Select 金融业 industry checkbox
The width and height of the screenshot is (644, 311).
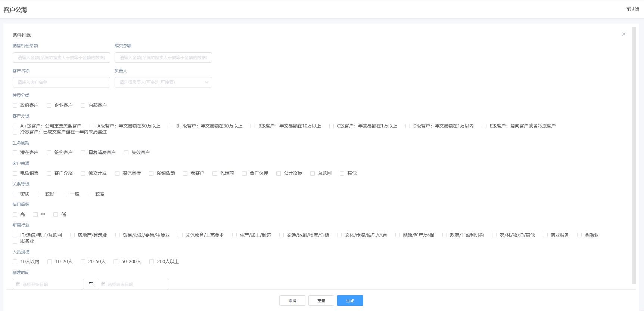click(579, 235)
